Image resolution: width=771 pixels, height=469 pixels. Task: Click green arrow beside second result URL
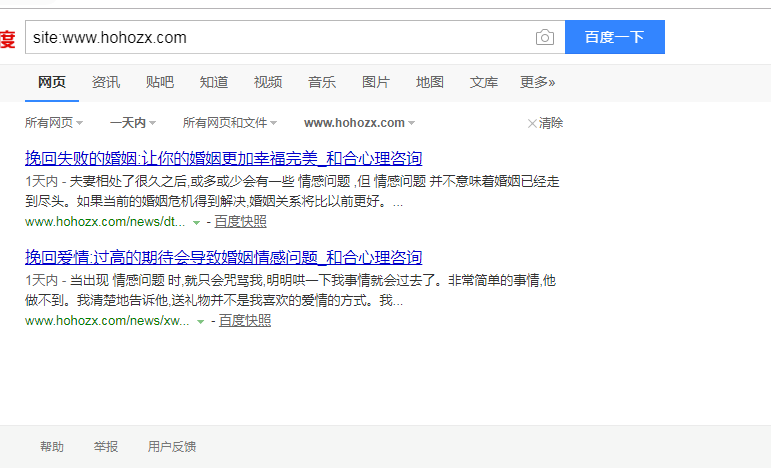click(x=200, y=321)
